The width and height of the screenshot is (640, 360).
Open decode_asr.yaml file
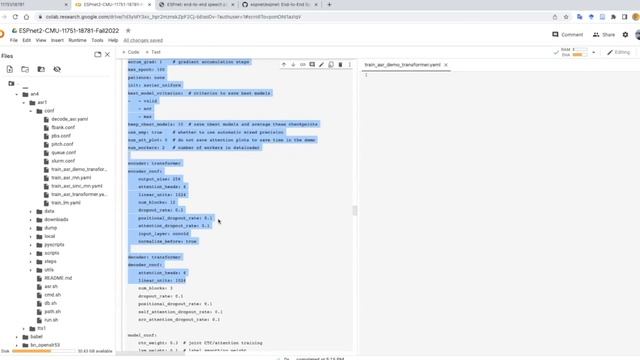(69, 119)
